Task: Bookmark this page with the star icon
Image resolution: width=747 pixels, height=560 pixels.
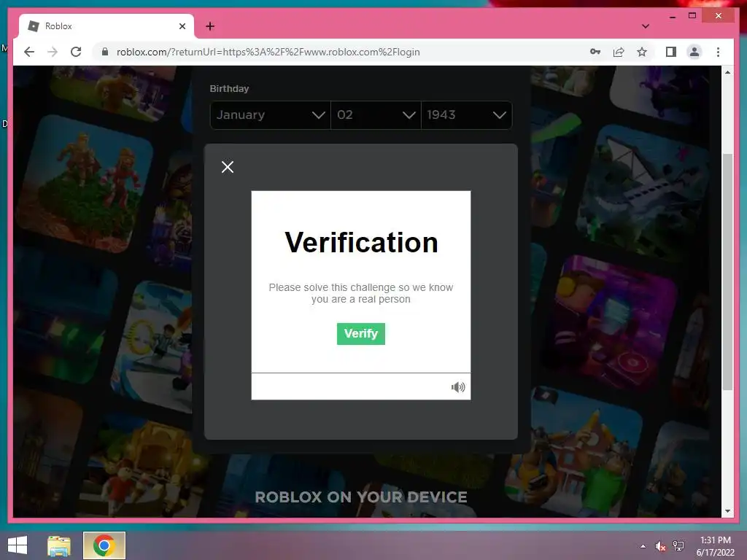Action: pyautogui.click(x=642, y=52)
